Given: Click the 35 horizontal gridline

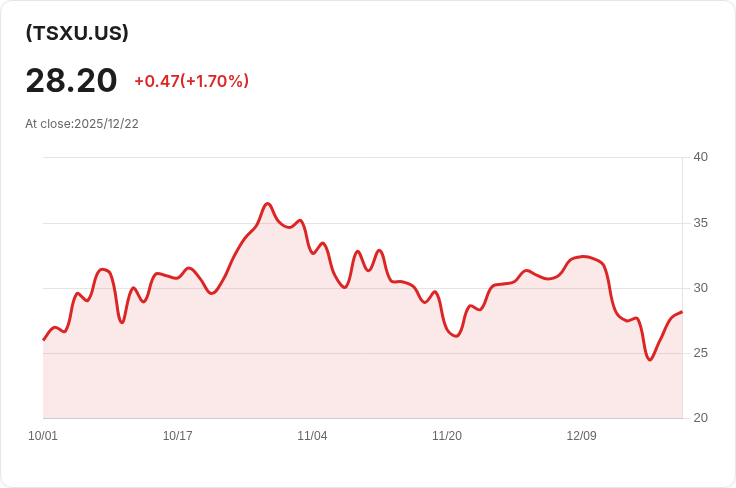Looking at the screenshot, I should [x=362, y=223].
